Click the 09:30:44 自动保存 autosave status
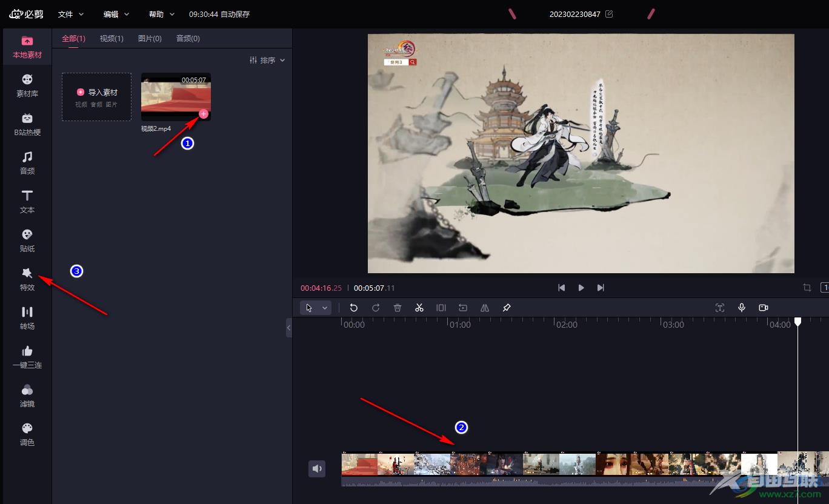Screen dimensions: 829x504 (219, 14)
